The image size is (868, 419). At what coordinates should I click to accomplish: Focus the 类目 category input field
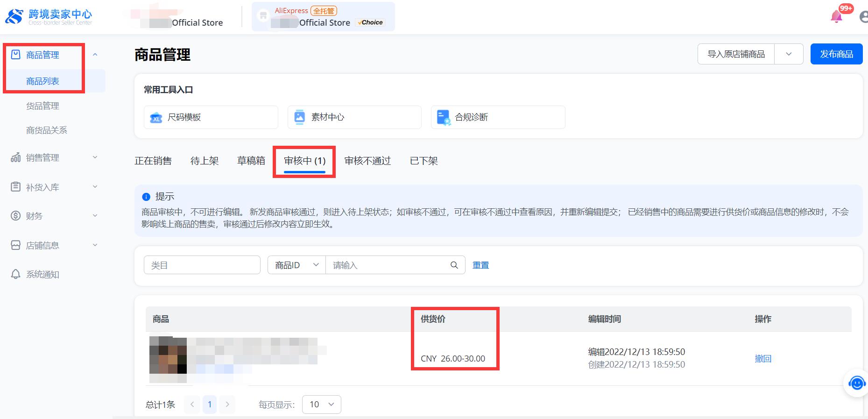click(x=202, y=265)
